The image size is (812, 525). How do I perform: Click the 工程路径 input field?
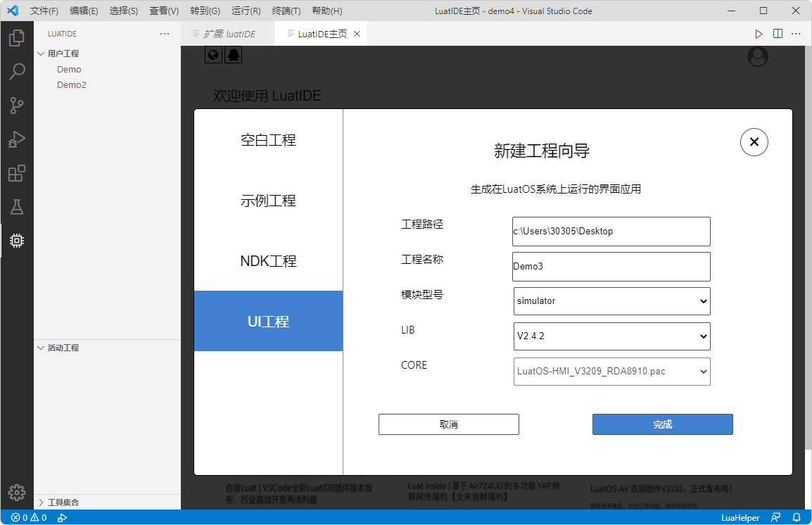click(611, 232)
